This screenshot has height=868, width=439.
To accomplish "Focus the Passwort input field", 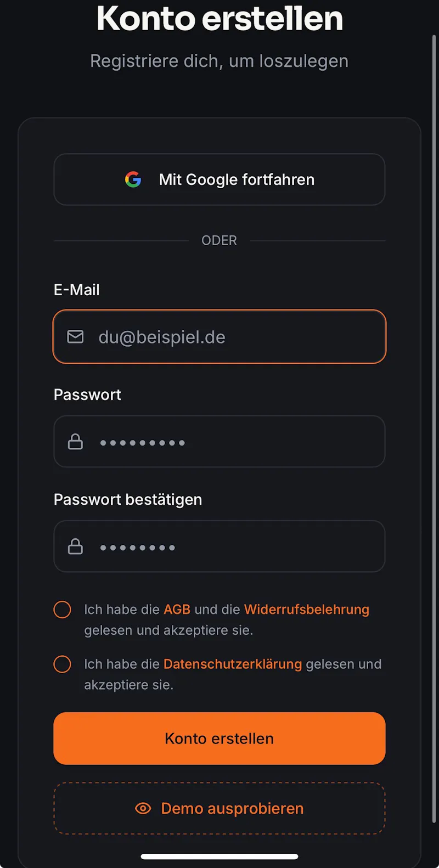I will pos(219,441).
